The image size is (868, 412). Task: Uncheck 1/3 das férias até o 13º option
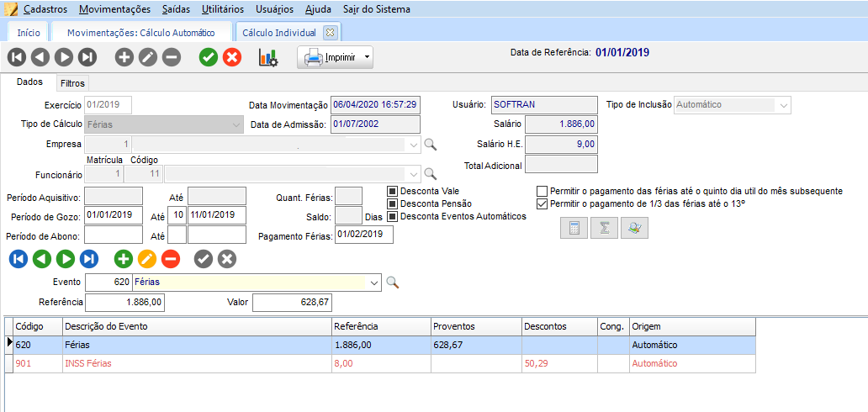(x=542, y=203)
